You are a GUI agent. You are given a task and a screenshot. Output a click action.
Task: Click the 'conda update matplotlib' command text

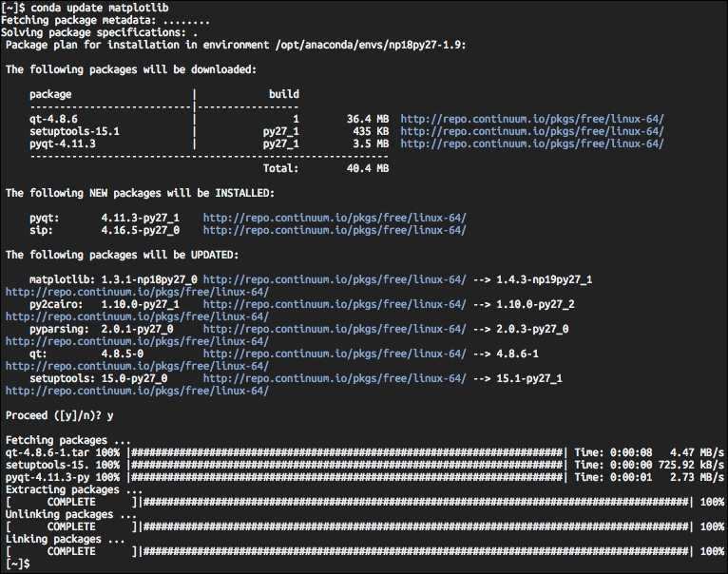click(x=100, y=8)
